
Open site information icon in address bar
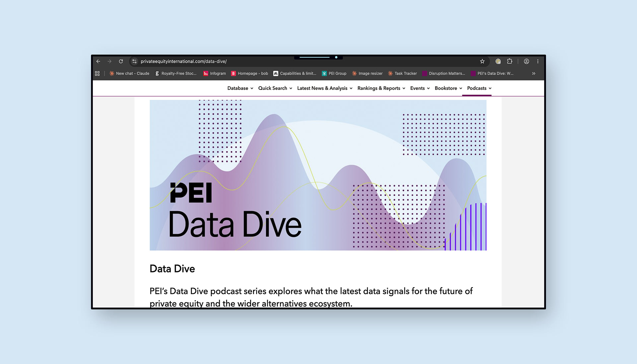pyautogui.click(x=134, y=61)
